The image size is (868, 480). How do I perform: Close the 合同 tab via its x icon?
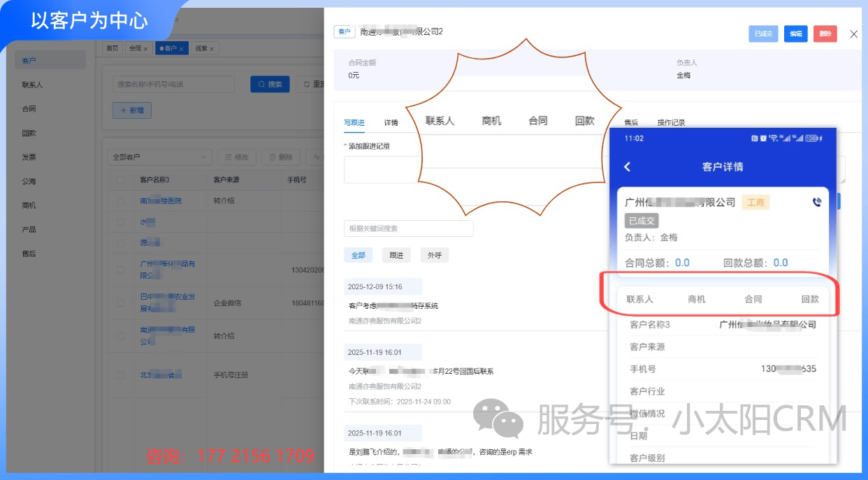click(x=145, y=49)
